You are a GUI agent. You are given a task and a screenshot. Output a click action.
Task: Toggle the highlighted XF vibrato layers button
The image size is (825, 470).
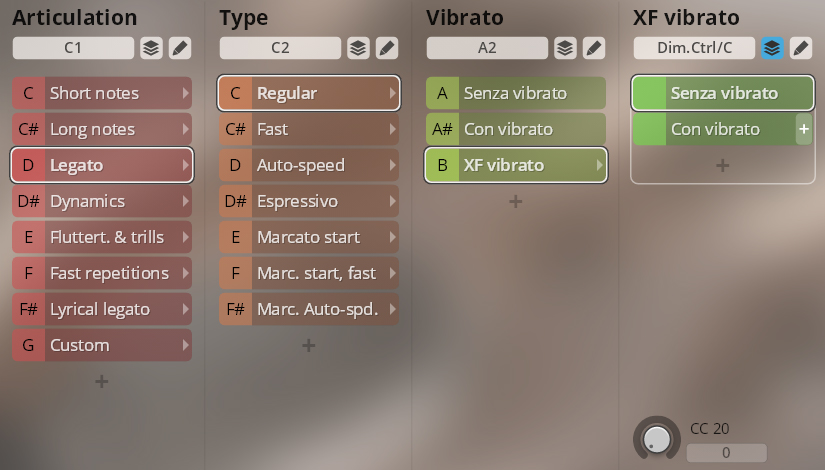(771, 47)
